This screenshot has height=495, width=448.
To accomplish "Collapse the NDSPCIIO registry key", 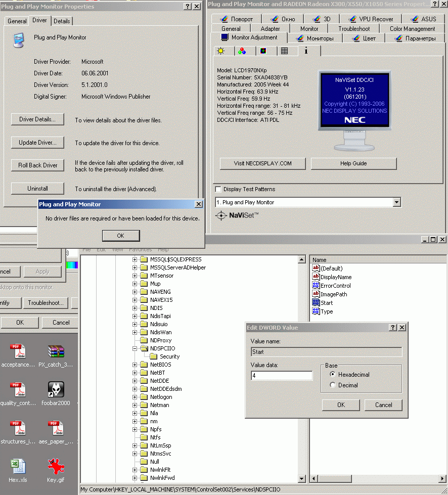I will pyautogui.click(x=135, y=348).
